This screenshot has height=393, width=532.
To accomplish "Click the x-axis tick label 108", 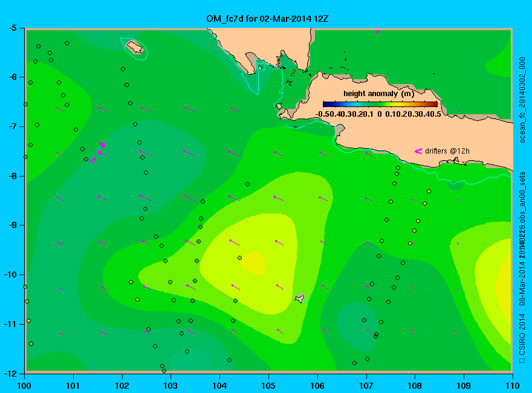I will [415, 386].
